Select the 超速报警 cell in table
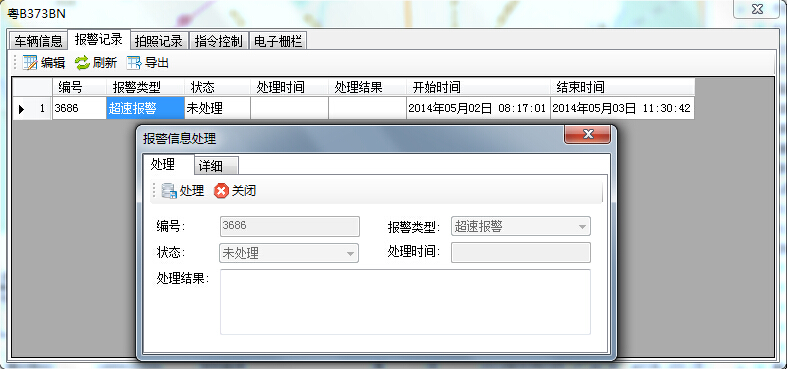The width and height of the screenshot is (787, 369). click(x=146, y=108)
